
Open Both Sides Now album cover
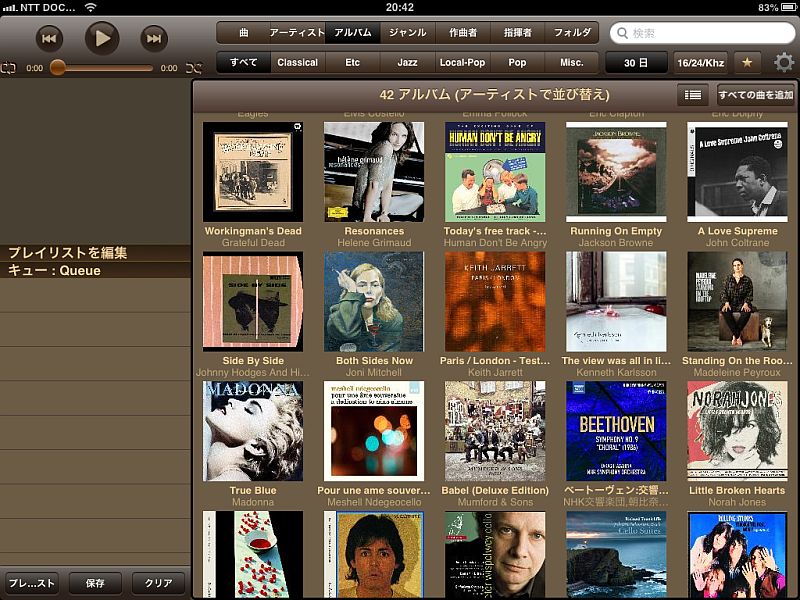[x=374, y=302]
